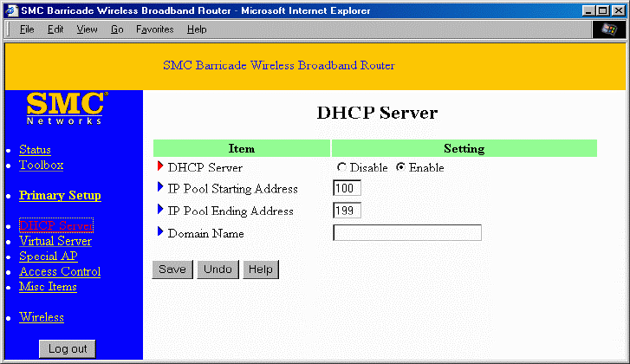630x364 pixels.
Task: Open the DHCP Server sidebar link
Action: pos(56,225)
